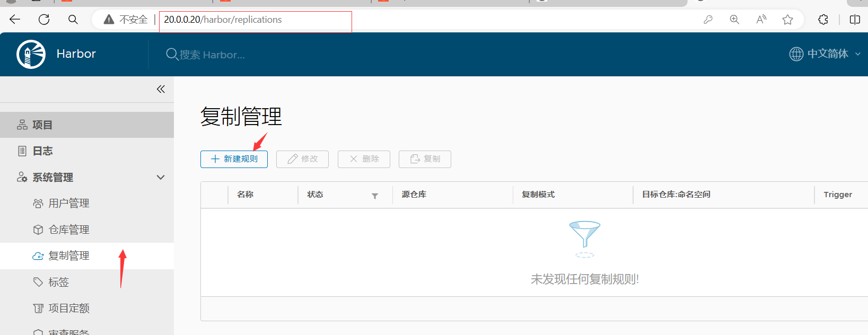Click the browser address bar URL
The width and height of the screenshot is (868, 335).
click(223, 20)
